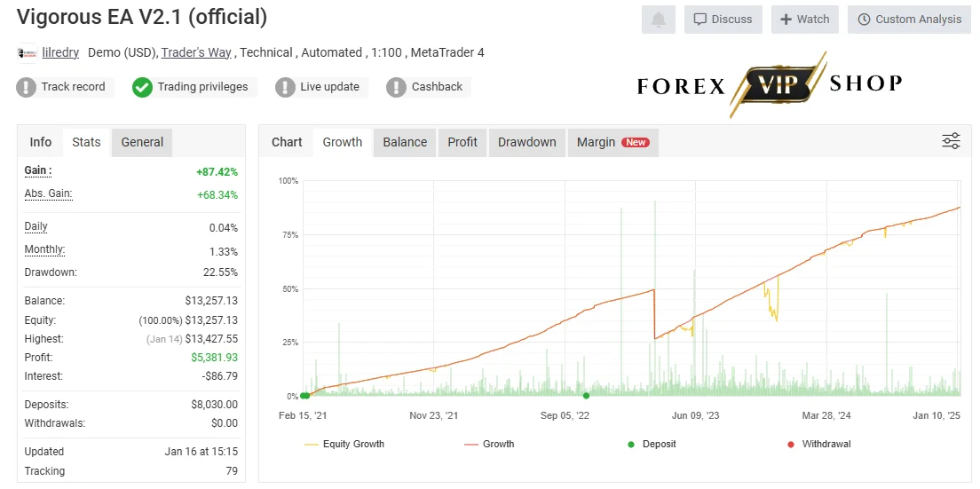Image resolution: width=980 pixels, height=489 pixels.
Task: Click the Jan 16 at 15:15 updated value
Action: tap(202, 452)
